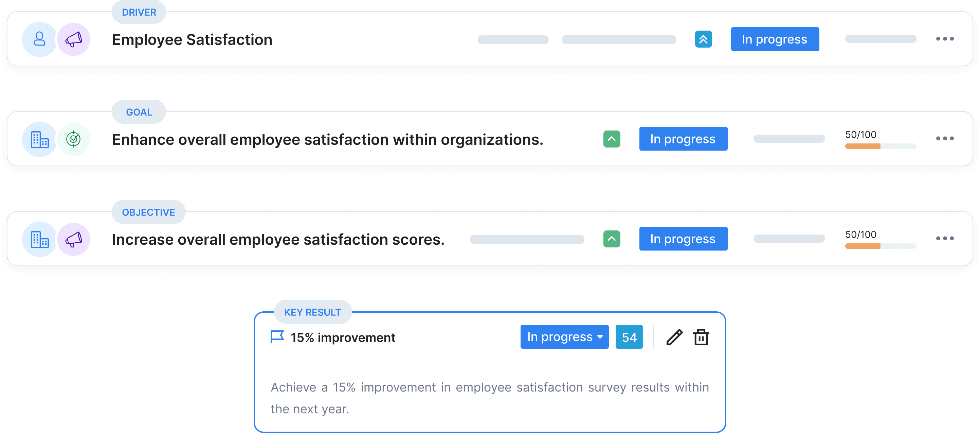The image size is (980, 433).
Task: Click the megaphone icon on the Driver row
Action: pyautogui.click(x=73, y=39)
